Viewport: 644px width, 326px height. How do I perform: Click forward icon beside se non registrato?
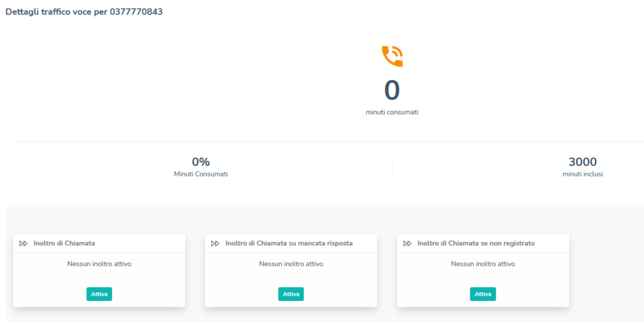click(407, 244)
